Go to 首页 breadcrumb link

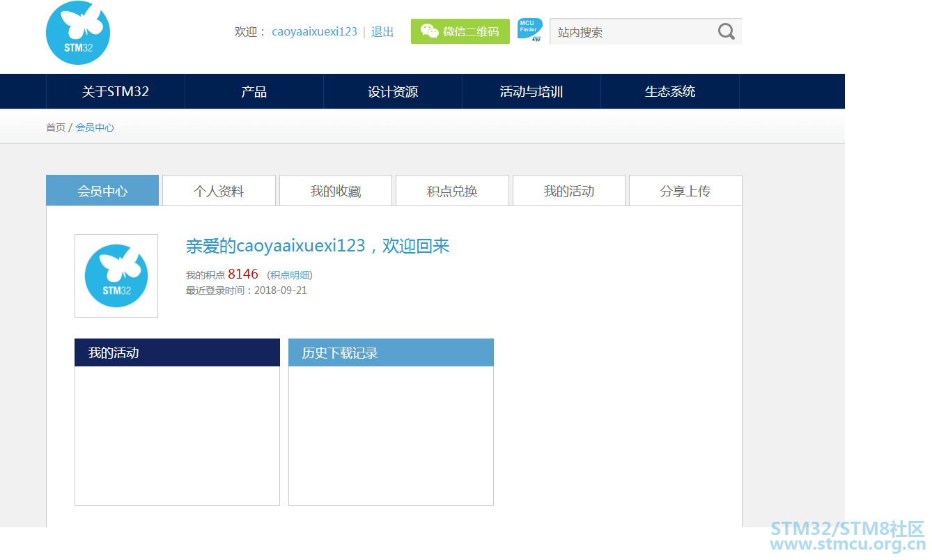[56, 127]
